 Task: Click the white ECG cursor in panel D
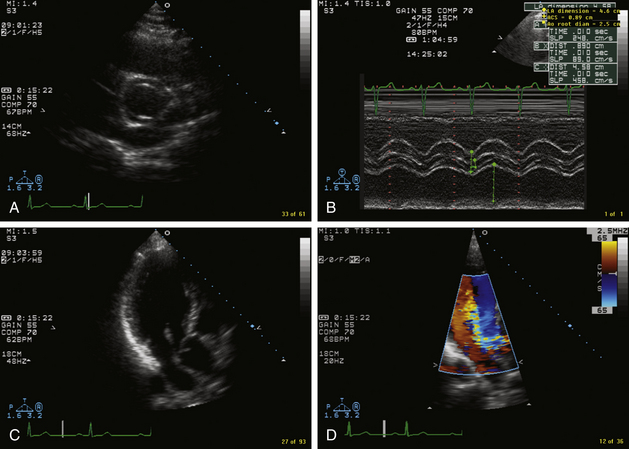383,429
